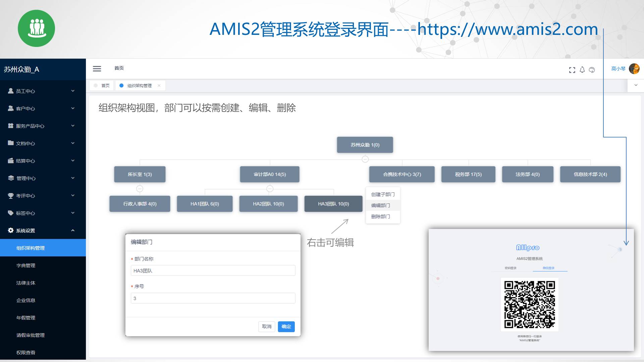Image resolution: width=644 pixels, height=362 pixels.
Task: Confirm with 确定 button
Action: tap(286, 326)
